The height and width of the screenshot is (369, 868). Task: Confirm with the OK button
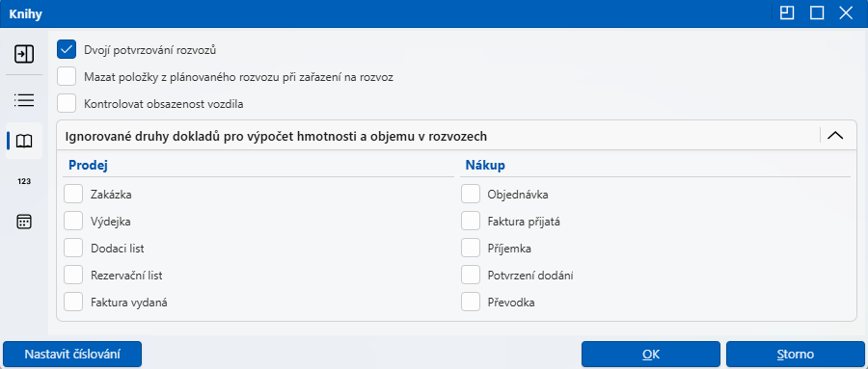650,354
